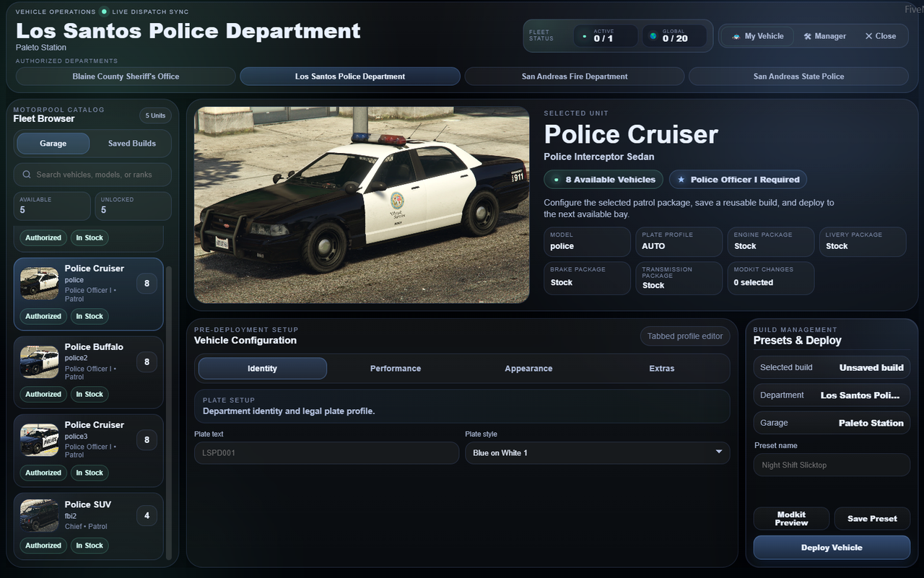Open the Appearance configuration tab

pyautogui.click(x=528, y=368)
